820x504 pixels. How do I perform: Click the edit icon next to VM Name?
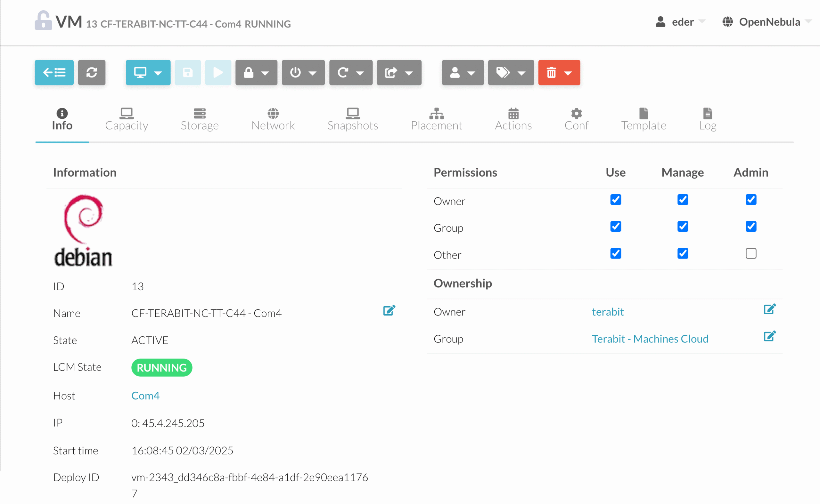point(389,311)
